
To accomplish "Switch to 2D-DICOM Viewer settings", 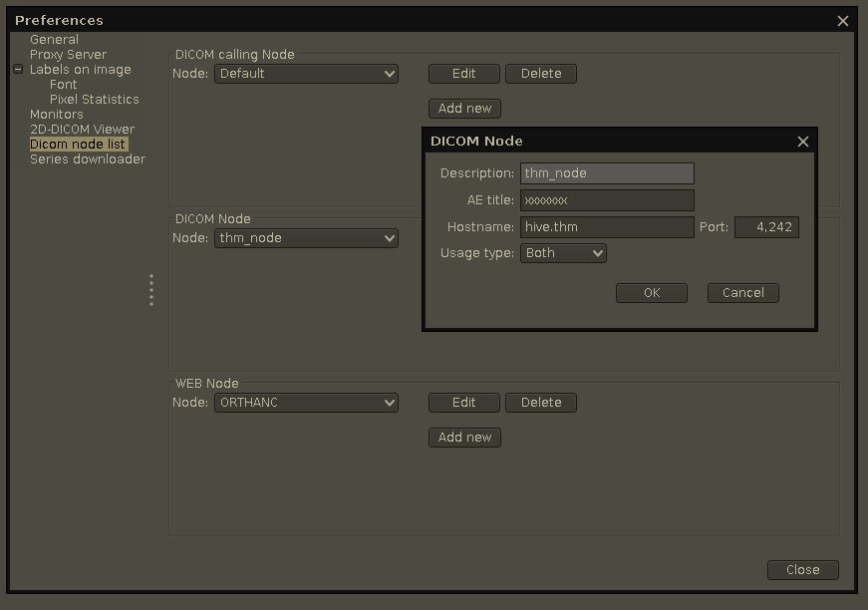I will pyautogui.click(x=84, y=129).
